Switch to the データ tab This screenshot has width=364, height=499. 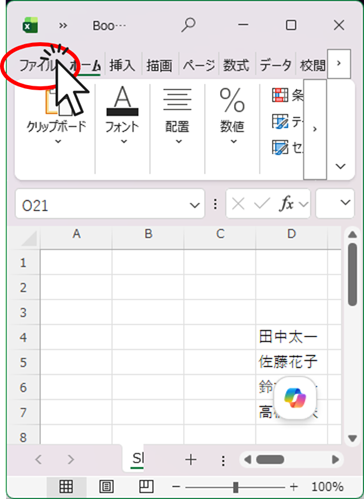tap(275, 65)
